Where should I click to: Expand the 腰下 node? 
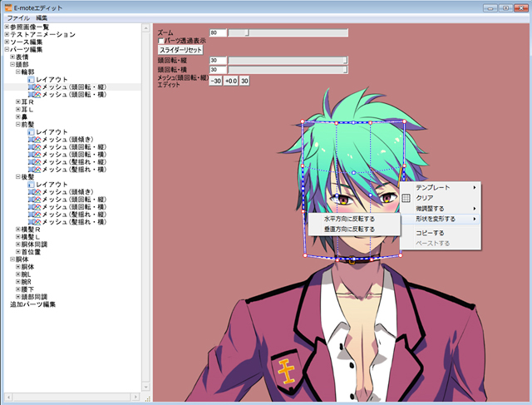click(18, 289)
